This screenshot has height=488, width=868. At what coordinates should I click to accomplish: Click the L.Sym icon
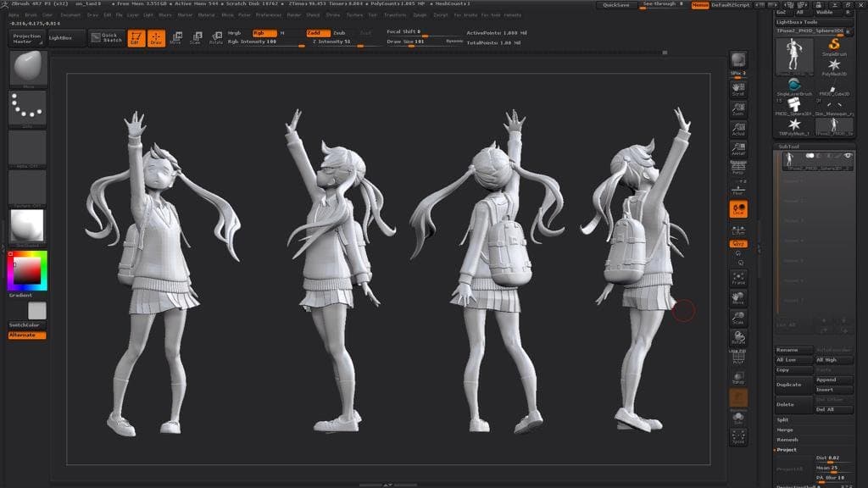tap(738, 230)
